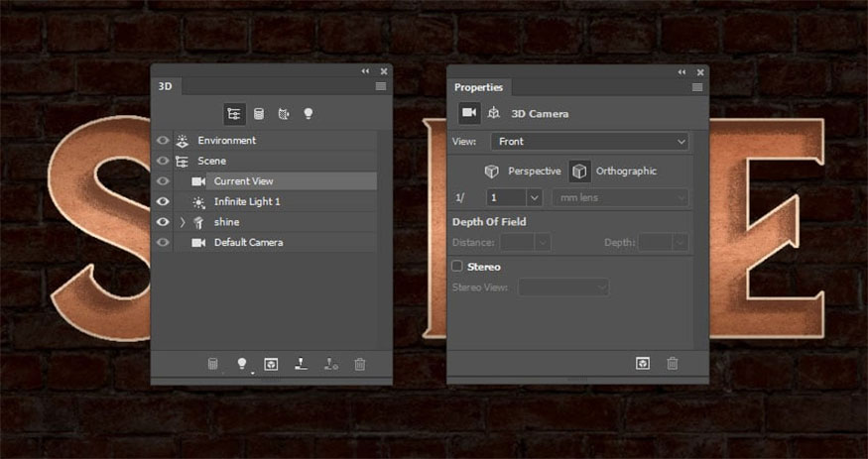
Task: Click the Properties panel tab
Action: tap(478, 87)
